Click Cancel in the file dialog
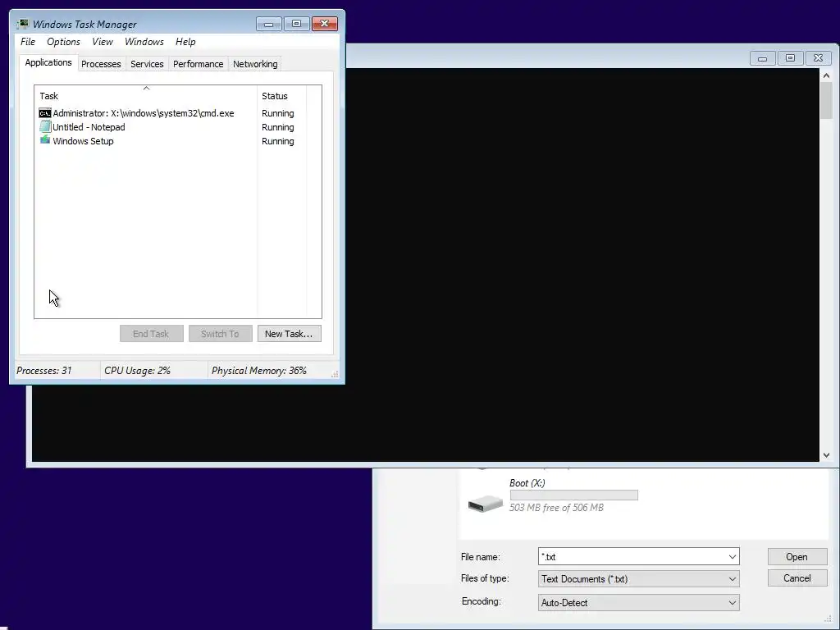Image resolution: width=840 pixels, height=630 pixels. [x=797, y=578]
